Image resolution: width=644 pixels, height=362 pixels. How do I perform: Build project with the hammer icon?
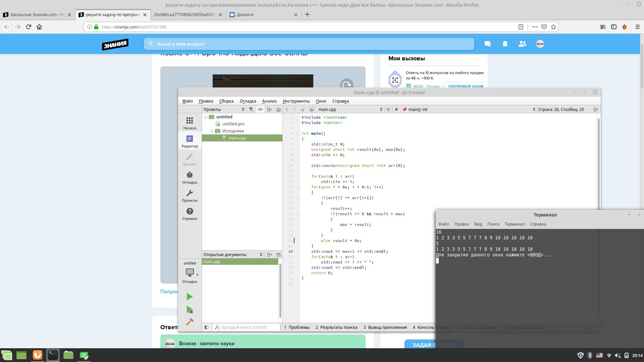click(190, 322)
